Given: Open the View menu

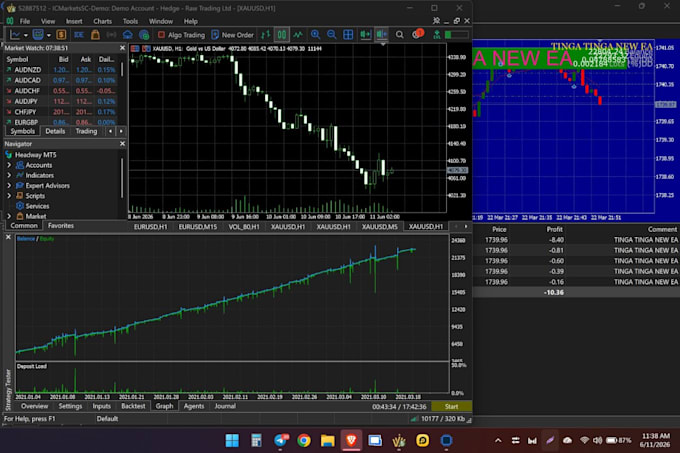Looking at the screenshot, I should 48,21.
